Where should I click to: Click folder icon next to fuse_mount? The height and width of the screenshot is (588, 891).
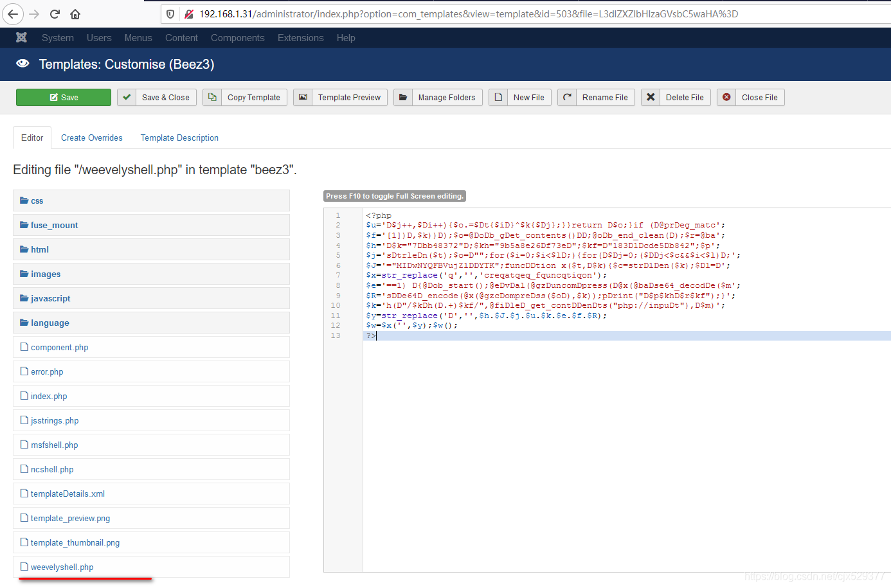click(24, 225)
